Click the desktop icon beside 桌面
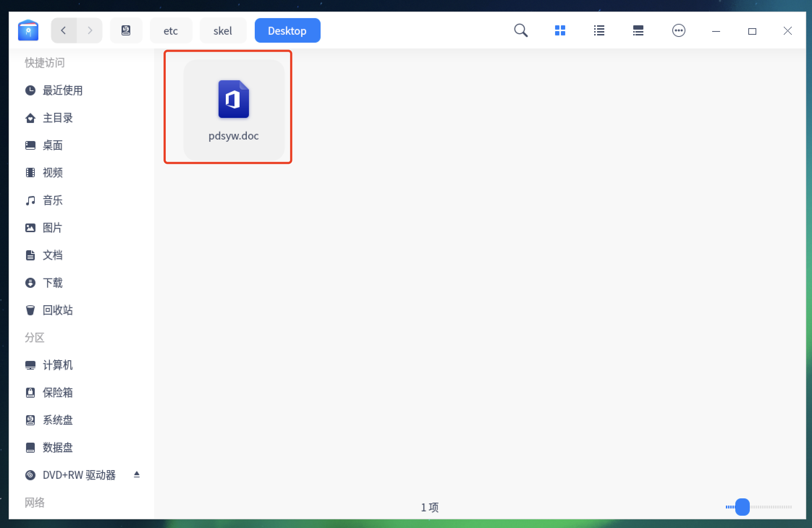The image size is (812, 528). tap(30, 145)
